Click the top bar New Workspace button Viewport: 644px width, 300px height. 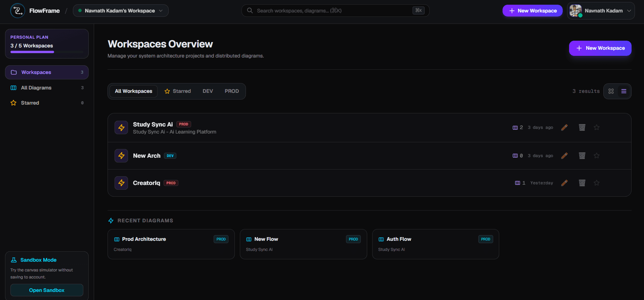532,11
